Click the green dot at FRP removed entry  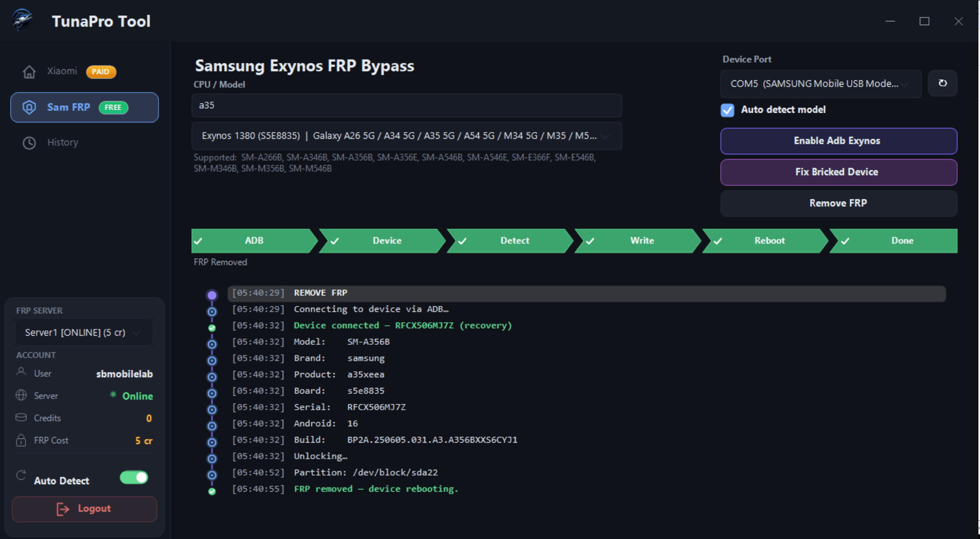pos(212,491)
